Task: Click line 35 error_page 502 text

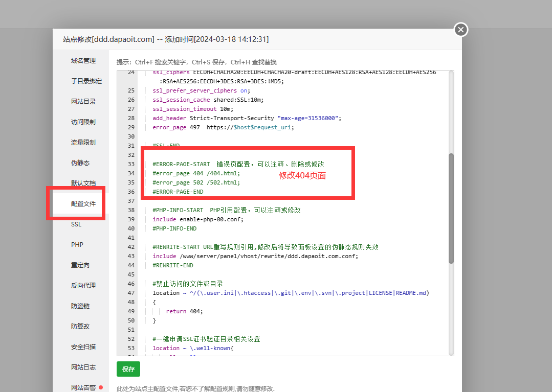Action: [196, 182]
